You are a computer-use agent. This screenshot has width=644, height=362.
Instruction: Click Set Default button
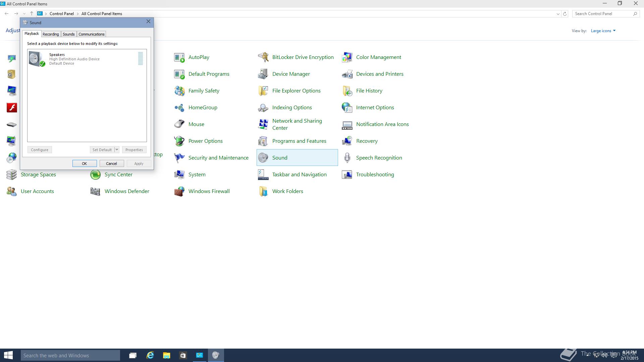102,150
